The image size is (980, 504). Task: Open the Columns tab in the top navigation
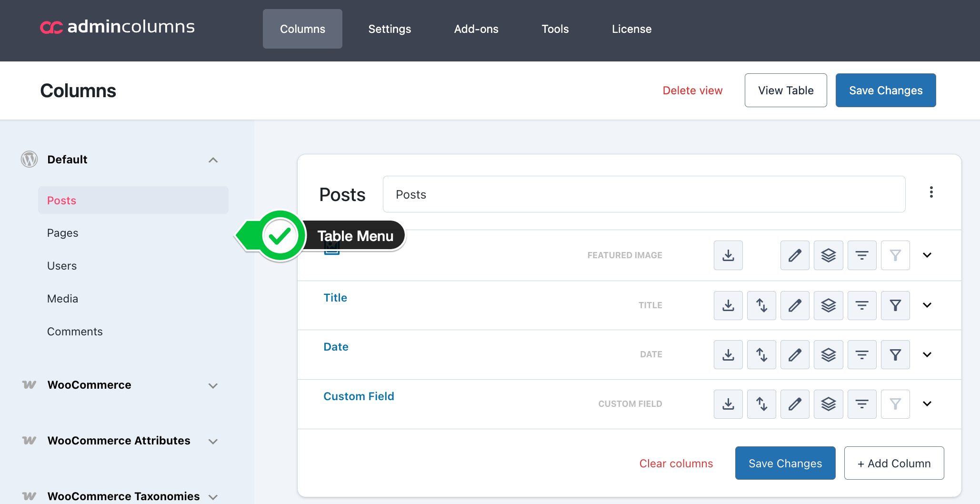[302, 29]
